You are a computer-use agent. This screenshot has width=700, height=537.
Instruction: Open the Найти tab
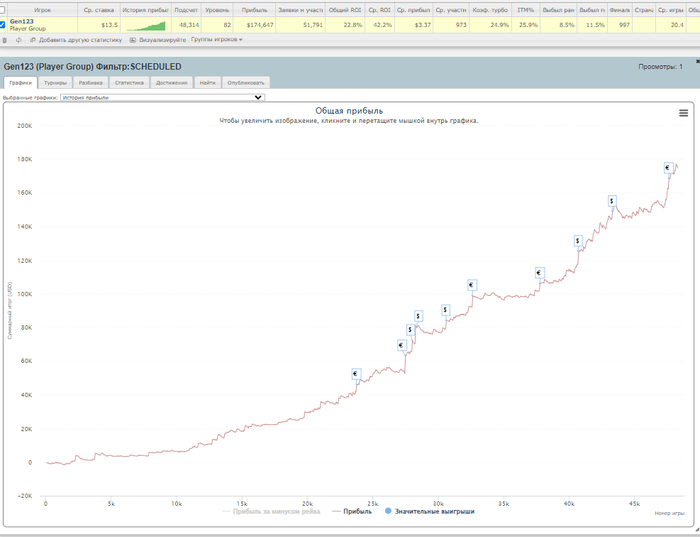click(208, 83)
